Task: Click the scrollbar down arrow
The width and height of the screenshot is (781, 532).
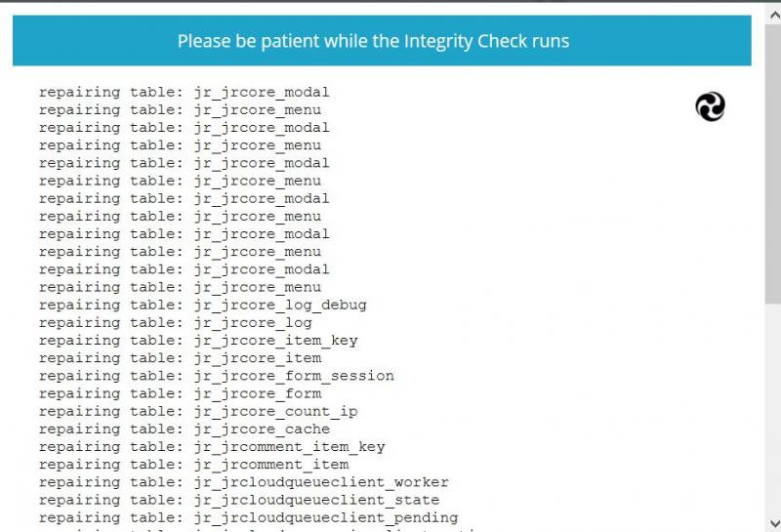Action: coord(772,522)
